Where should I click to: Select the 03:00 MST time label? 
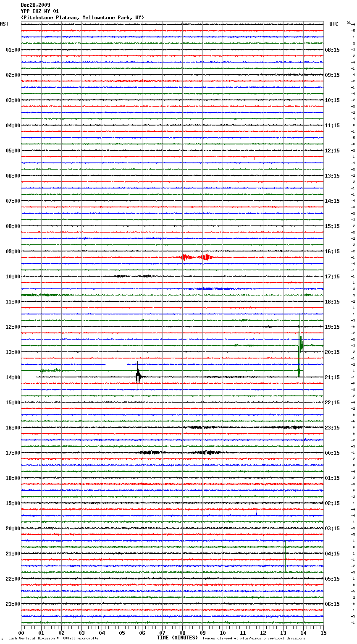(x=13, y=100)
